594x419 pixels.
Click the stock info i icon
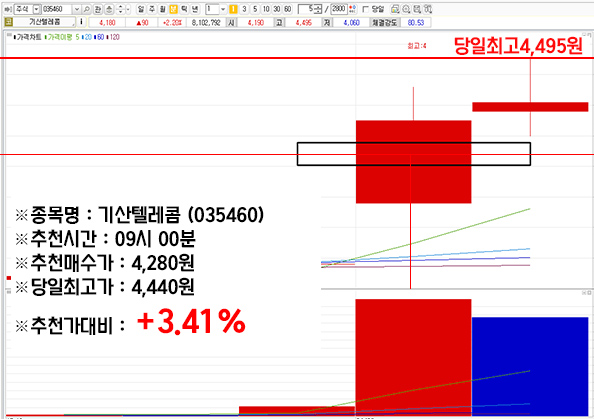click(81, 22)
